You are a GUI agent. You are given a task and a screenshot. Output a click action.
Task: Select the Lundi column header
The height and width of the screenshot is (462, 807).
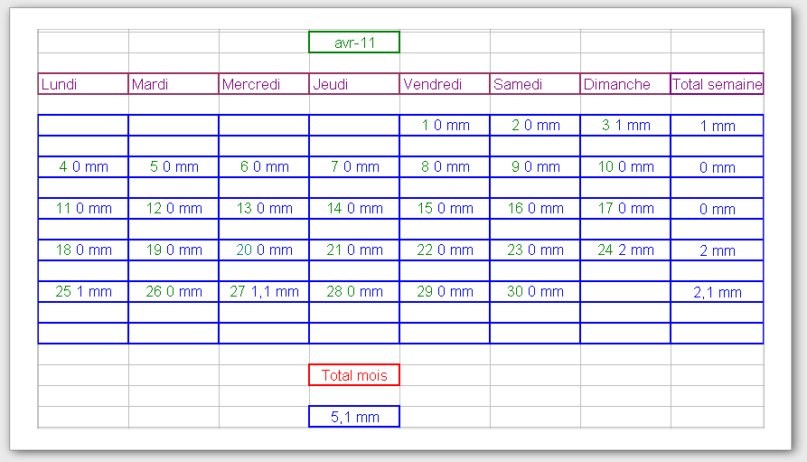click(x=83, y=84)
